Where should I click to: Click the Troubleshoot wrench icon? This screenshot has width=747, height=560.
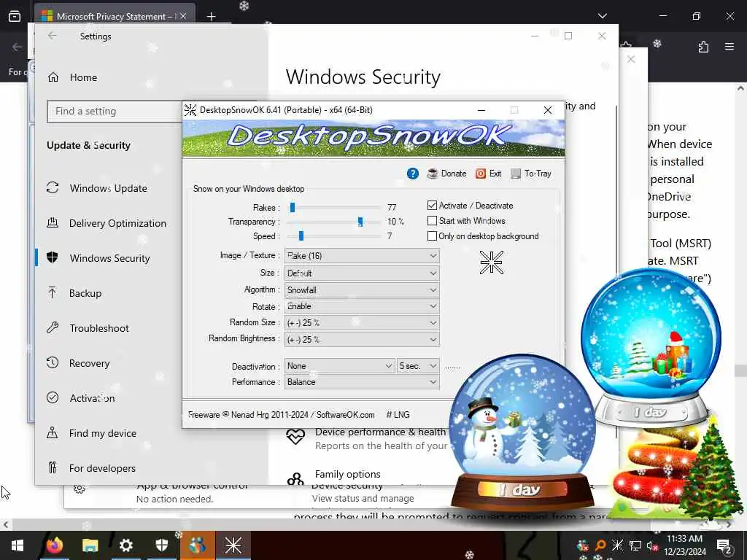coord(53,327)
